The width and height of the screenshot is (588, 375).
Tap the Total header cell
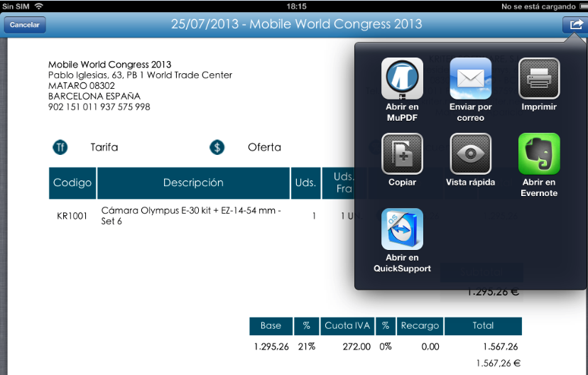pos(483,326)
